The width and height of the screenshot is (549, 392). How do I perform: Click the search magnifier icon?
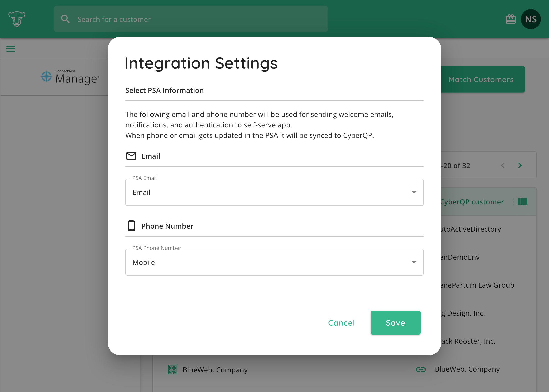pyautogui.click(x=65, y=19)
